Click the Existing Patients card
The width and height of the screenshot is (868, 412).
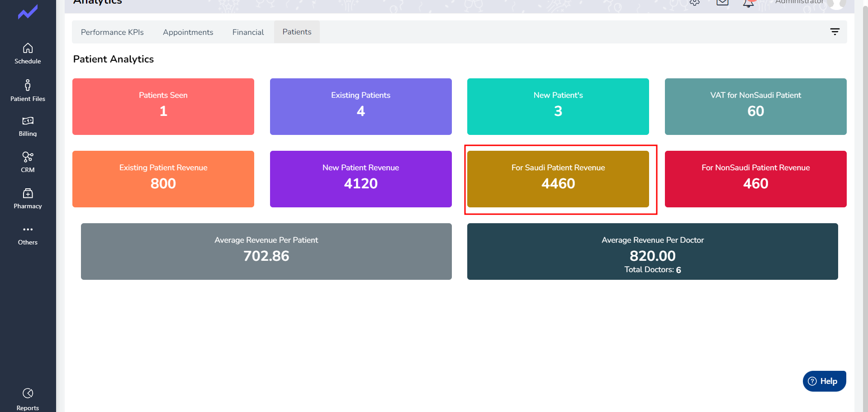click(x=360, y=106)
